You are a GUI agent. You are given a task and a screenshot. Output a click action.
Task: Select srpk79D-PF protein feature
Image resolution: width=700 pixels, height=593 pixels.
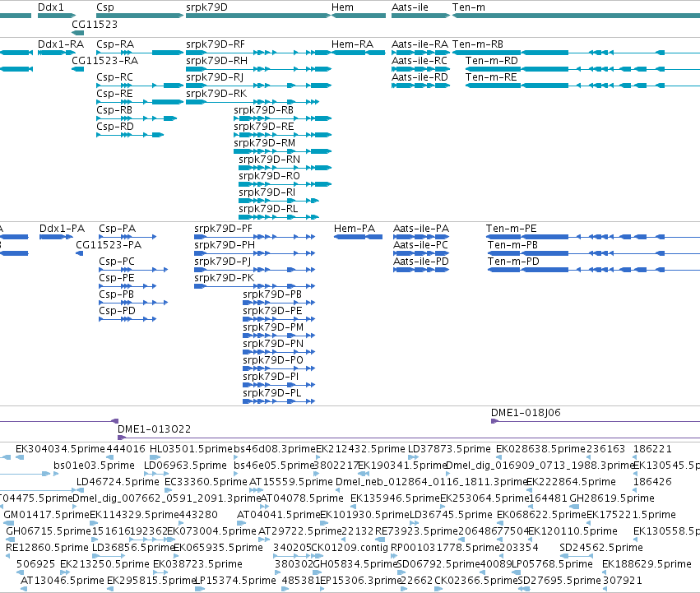click(255, 237)
